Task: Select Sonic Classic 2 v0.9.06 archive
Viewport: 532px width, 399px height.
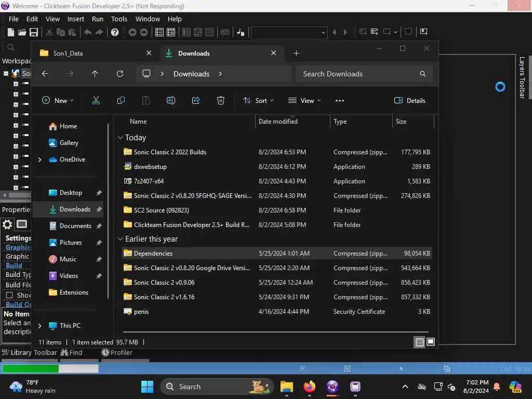Action: [x=276, y=282]
